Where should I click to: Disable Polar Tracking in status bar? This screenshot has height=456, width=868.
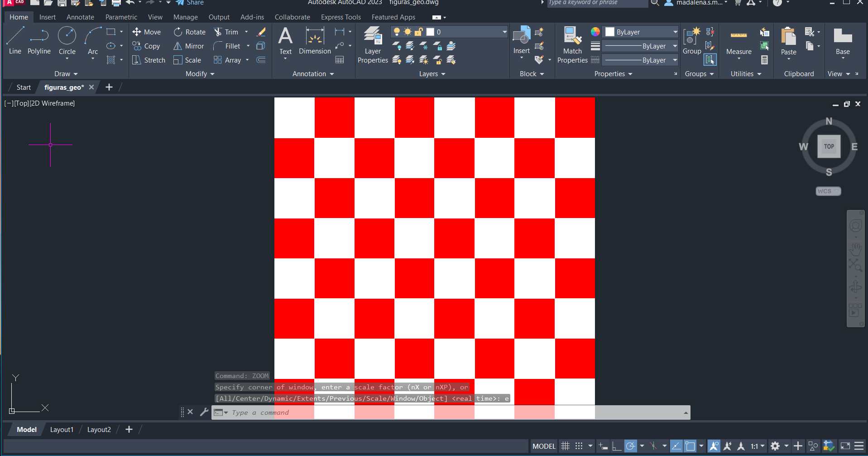pos(630,446)
